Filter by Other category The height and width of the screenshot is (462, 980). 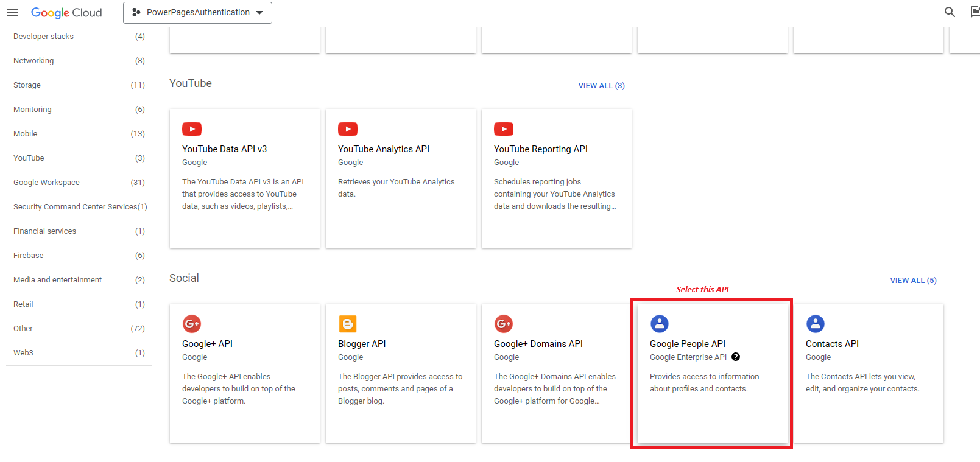(79, 329)
